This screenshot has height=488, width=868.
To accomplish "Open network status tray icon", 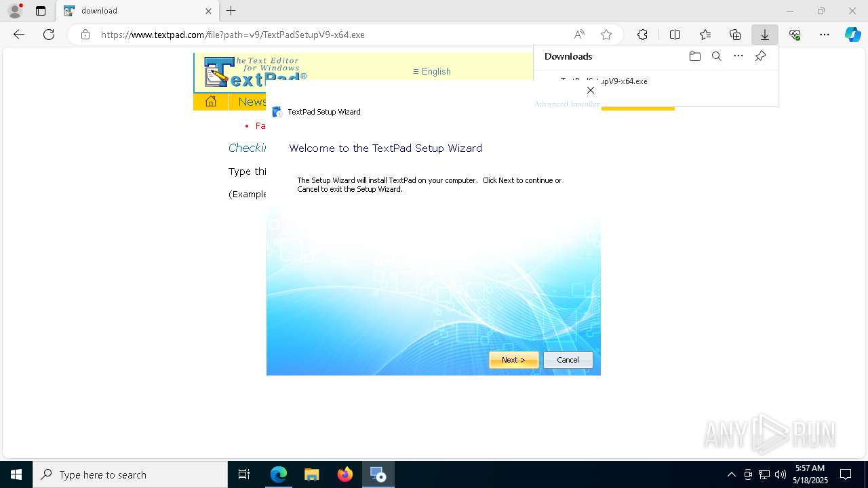I will click(x=764, y=474).
